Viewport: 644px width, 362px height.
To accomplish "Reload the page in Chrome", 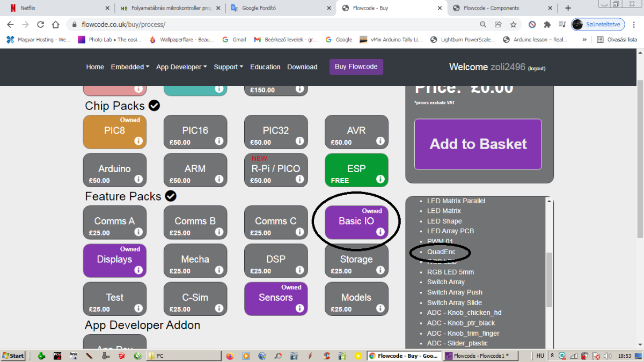I will coord(40,25).
